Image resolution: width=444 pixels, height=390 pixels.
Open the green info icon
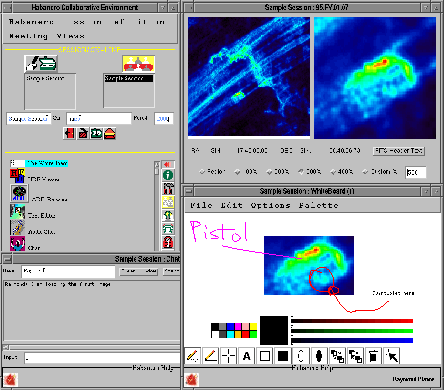[x=168, y=175]
